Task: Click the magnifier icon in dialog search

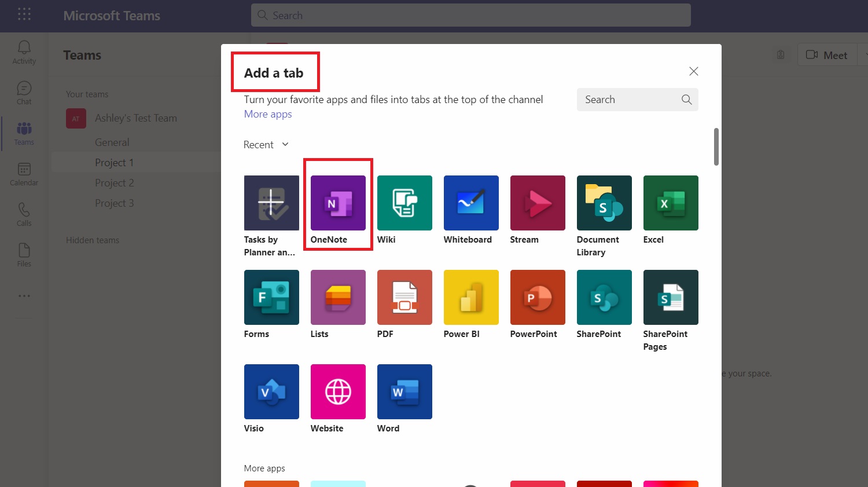Action: click(x=686, y=100)
